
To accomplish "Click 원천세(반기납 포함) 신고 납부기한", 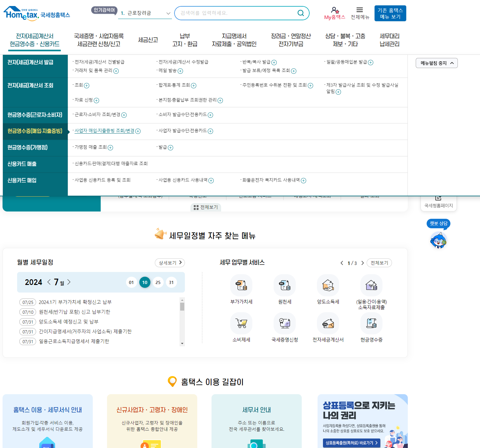I will click(74, 312).
